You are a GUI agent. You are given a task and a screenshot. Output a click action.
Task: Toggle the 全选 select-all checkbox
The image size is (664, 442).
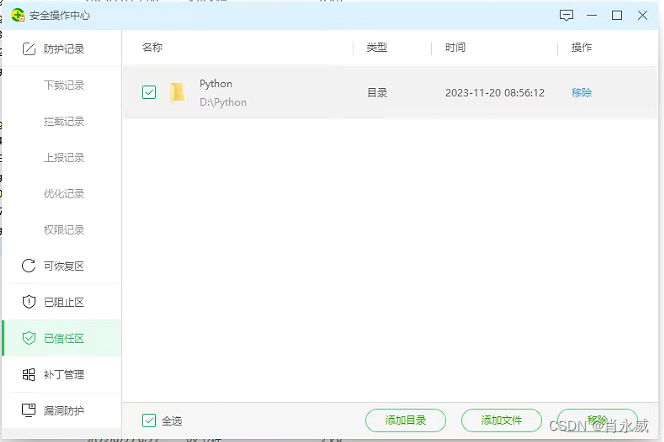(x=149, y=421)
